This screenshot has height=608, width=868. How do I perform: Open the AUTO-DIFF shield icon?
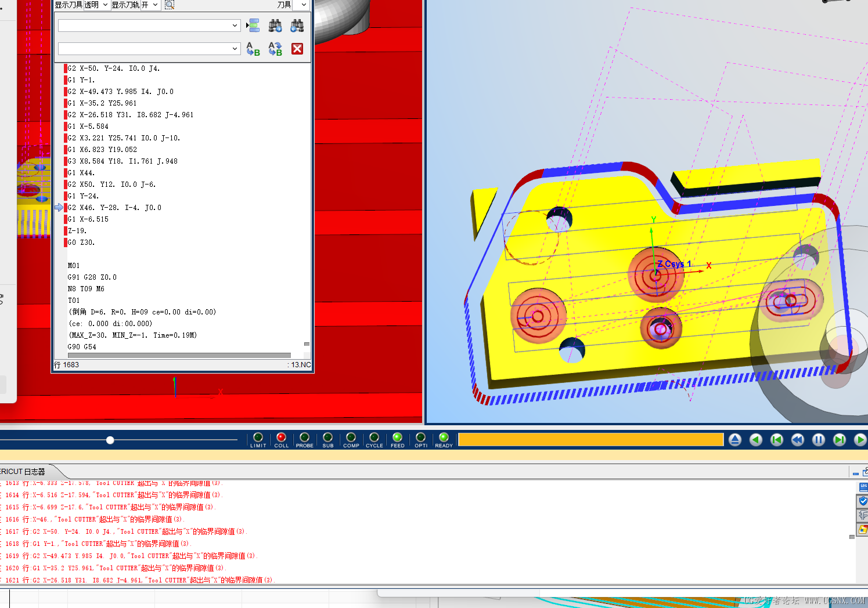point(863,501)
